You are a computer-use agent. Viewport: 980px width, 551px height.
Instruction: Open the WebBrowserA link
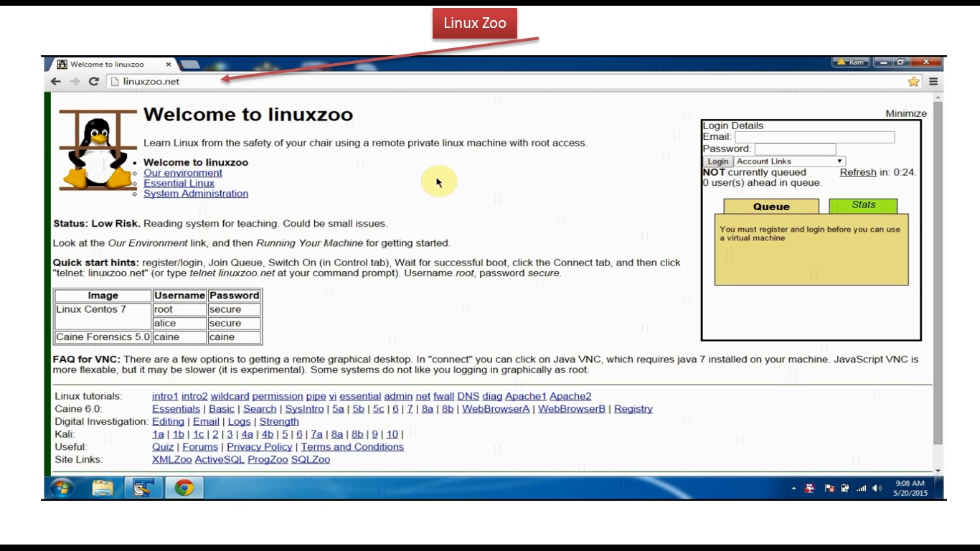496,409
